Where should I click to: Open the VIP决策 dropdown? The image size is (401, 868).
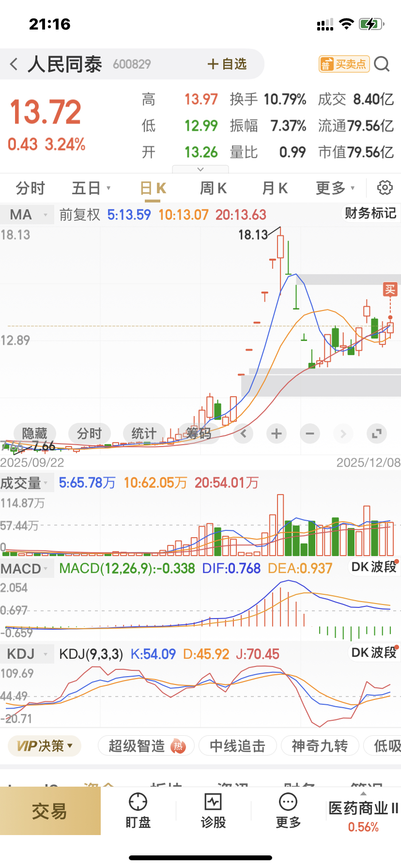[45, 746]
